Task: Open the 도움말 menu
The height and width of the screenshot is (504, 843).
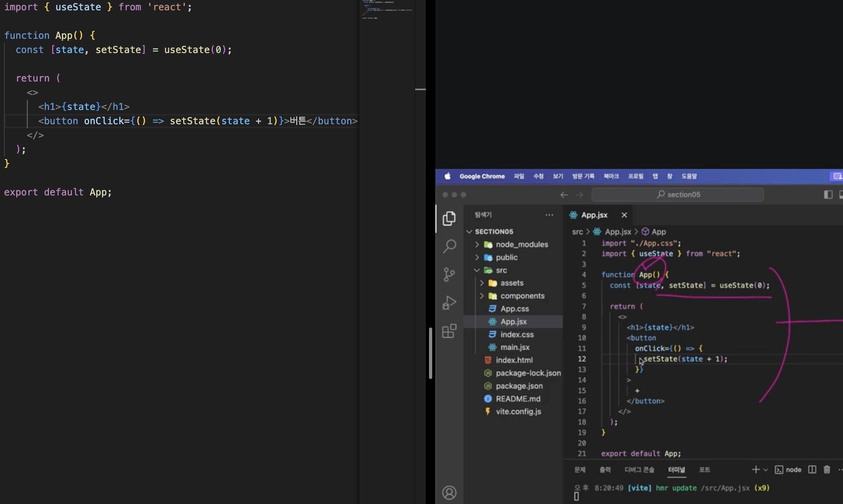Action: point(689,176)
